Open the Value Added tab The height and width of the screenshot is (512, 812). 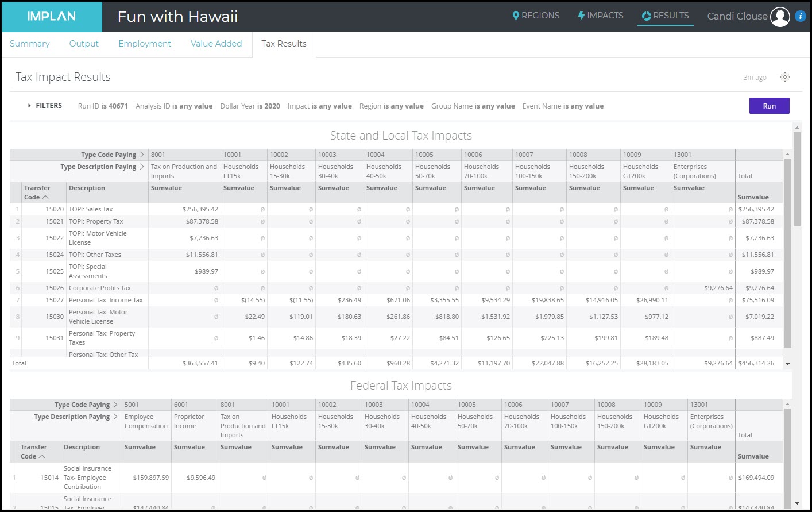pos(216,44)
